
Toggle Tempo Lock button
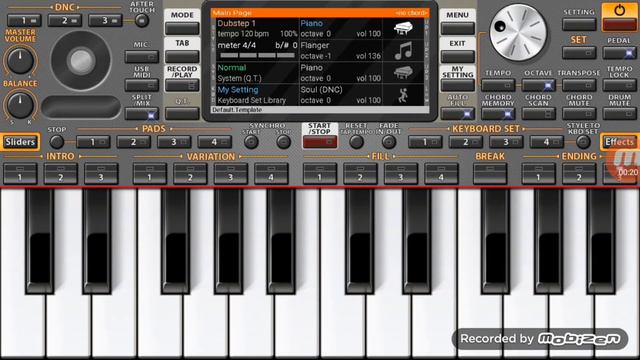(619, 85)
